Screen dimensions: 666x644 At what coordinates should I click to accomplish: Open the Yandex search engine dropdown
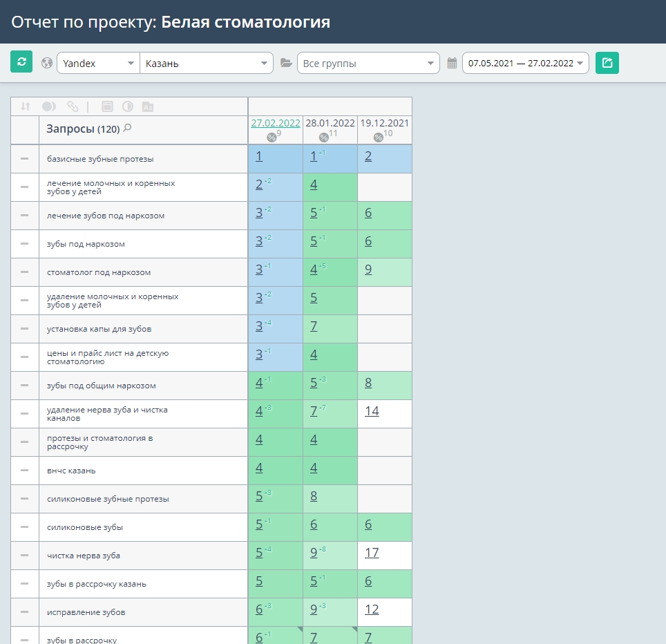coord(98,64)
